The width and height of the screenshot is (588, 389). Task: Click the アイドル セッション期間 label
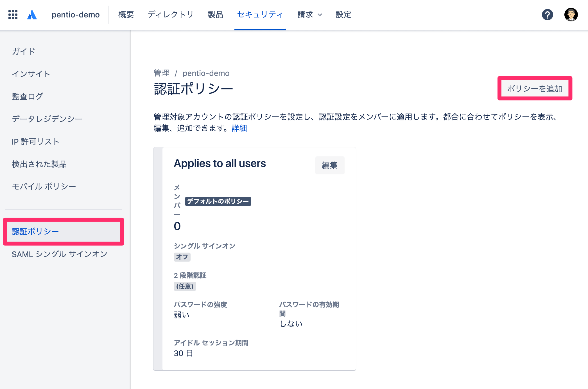[x=211, y=343]
